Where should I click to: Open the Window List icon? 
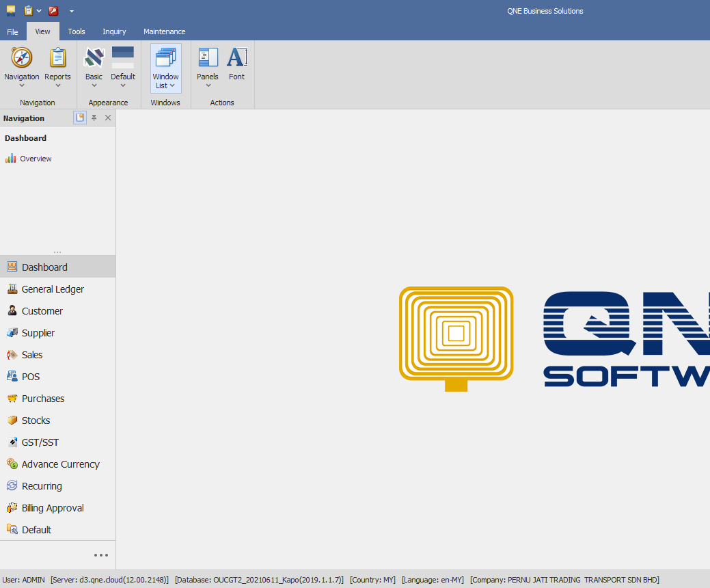coord(165,57)
